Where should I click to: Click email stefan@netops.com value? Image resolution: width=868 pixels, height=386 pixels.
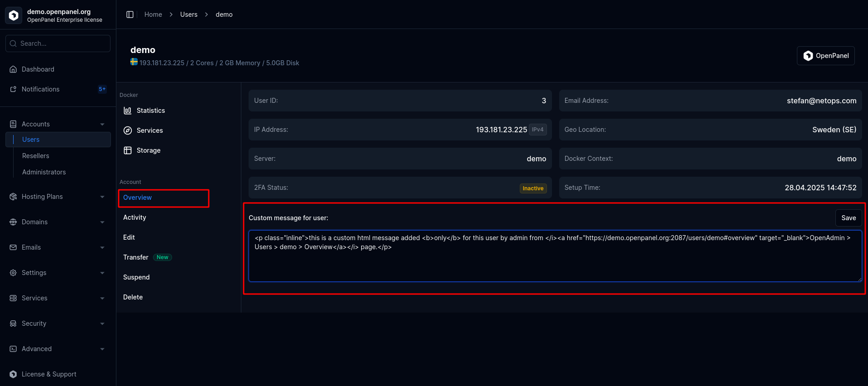coord(821,101)
